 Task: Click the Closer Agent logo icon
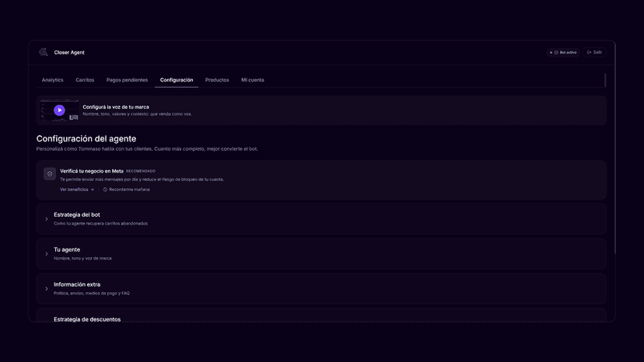(x=43, y=52)
